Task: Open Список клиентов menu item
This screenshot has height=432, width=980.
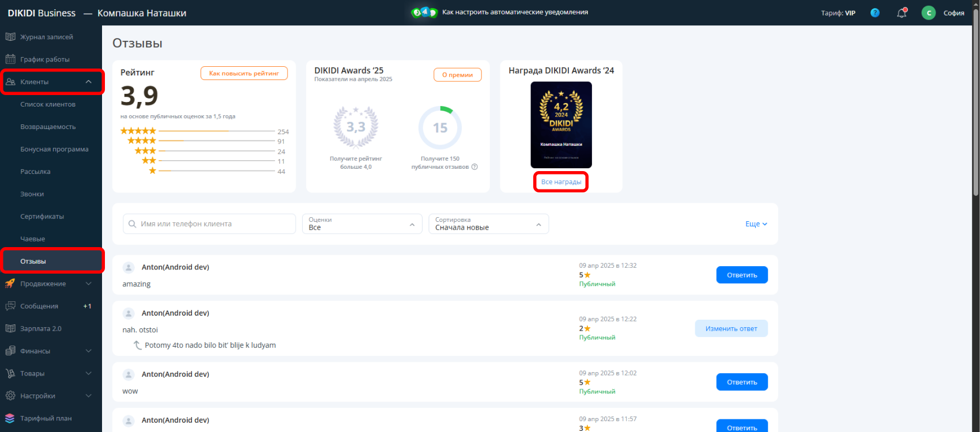Action: coord(48,104)
